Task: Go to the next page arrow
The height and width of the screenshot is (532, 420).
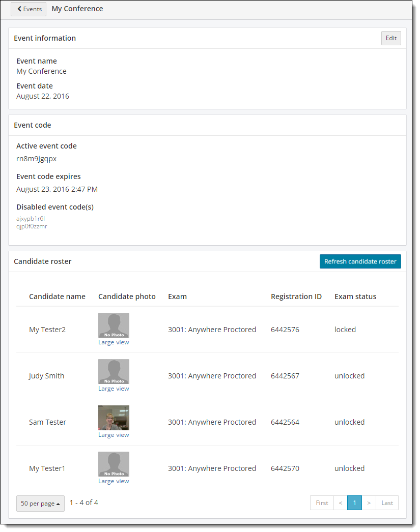Action: (x=369, y=503)
